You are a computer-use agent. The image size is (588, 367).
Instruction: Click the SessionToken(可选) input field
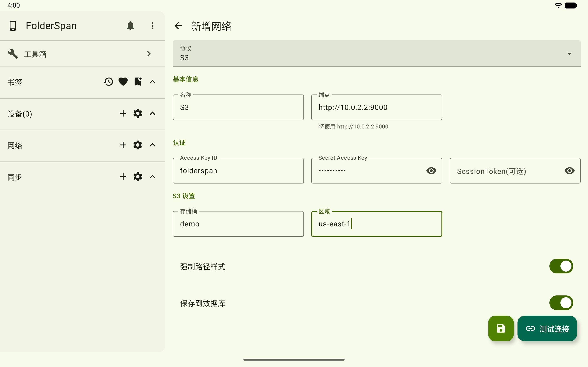point(515,171)
